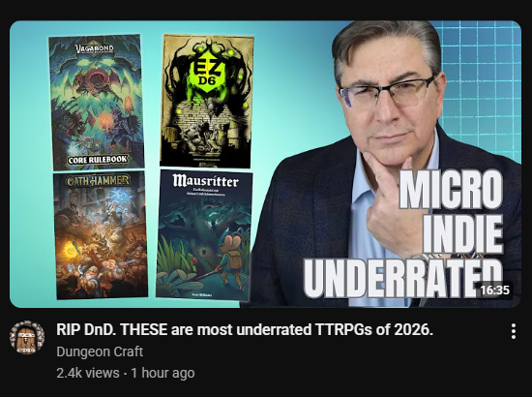This screenshot has height=397, width=532.
Task: Click the word "MICRO" in thumbnail overlay
Action: point(451,190)
